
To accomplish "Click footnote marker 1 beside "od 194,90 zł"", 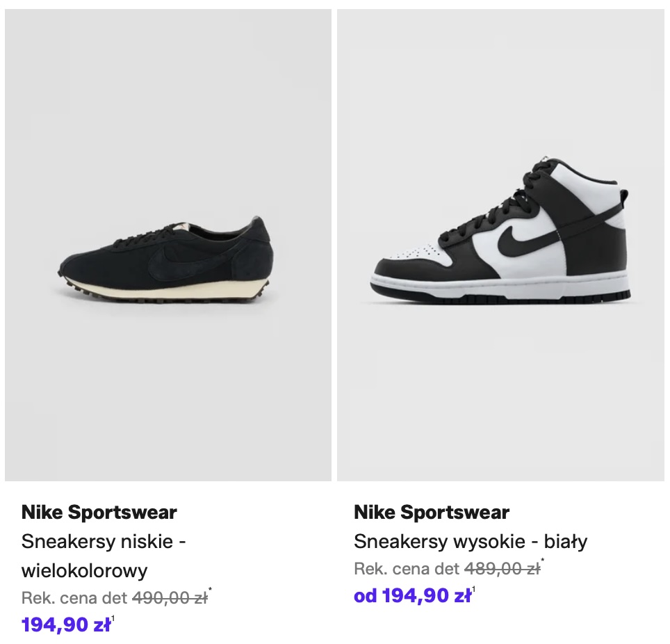I will 474,590.
